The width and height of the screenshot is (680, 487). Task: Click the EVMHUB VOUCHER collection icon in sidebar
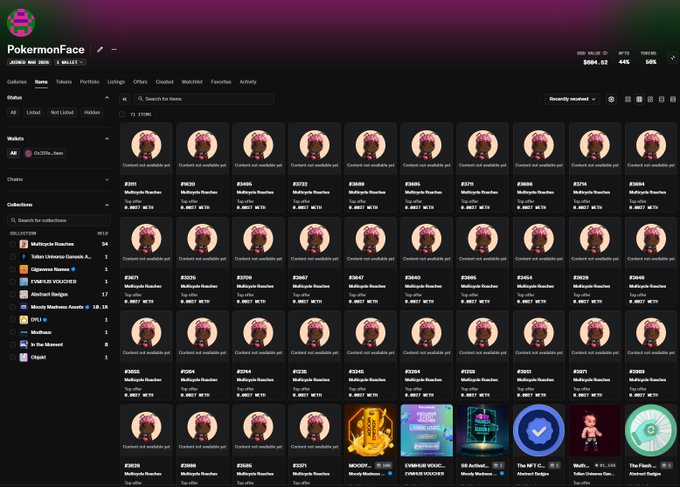point(24,282)
